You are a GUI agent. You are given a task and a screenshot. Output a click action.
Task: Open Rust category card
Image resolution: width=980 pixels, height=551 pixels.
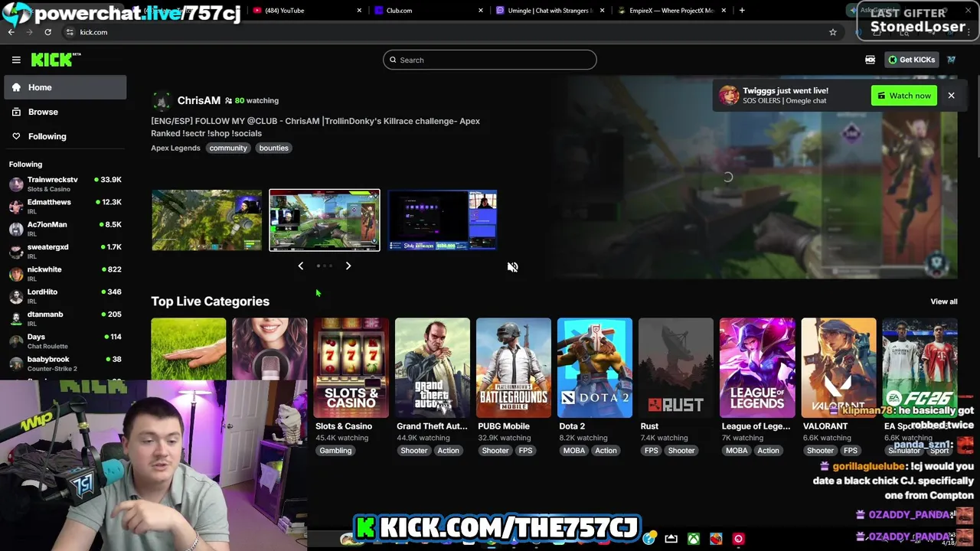[x=676, y=368]
